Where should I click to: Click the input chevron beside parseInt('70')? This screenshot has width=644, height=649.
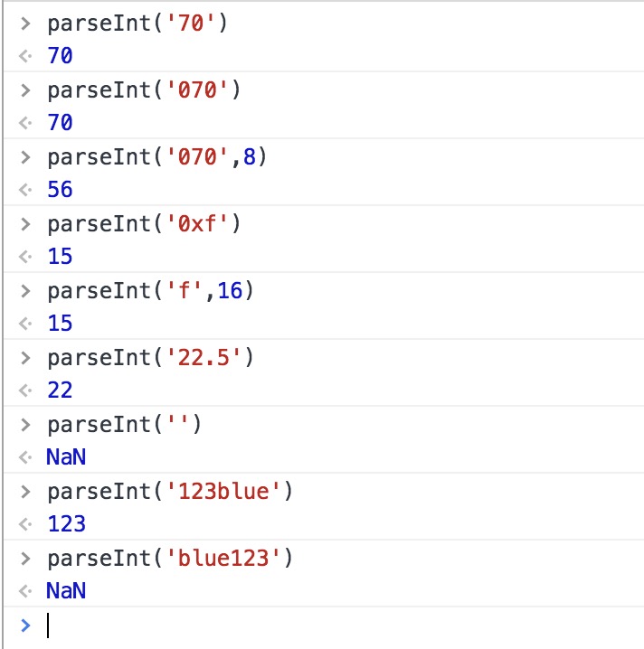(x=26, y=24)
